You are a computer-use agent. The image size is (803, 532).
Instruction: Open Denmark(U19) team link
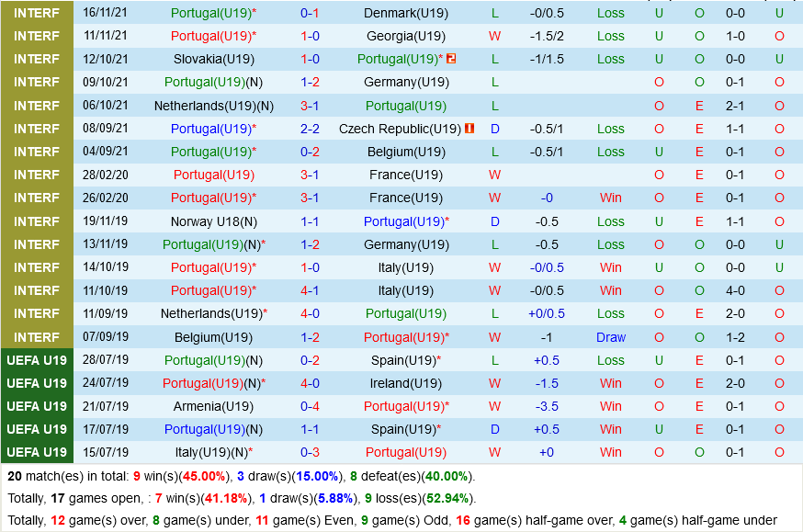[x=406, y=13]
